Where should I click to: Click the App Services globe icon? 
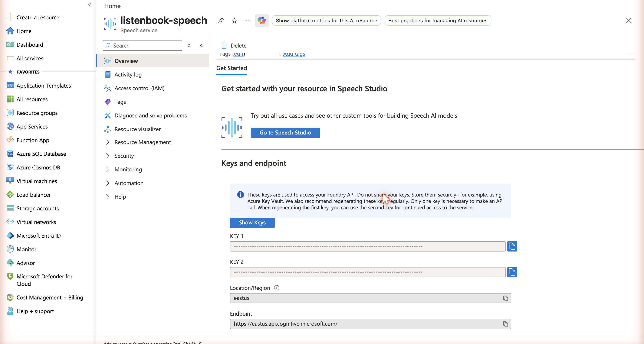click(x=10, y=126)
